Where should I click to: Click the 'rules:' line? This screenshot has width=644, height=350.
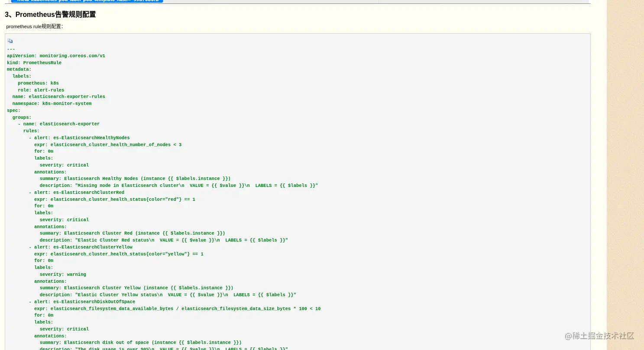[x=31, y=131]
